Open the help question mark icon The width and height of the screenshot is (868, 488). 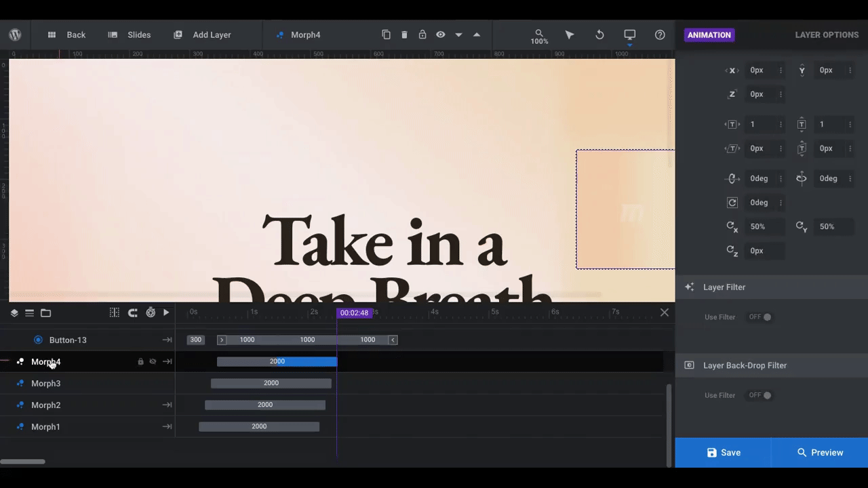tap(660, 35)
